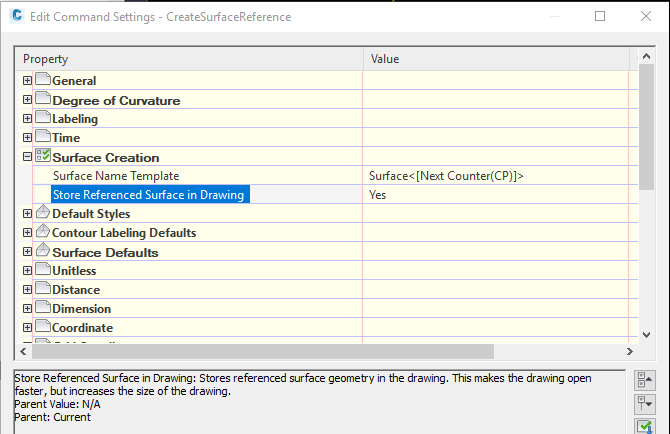Screen dimensions: 670x434
Task: Click the Surface Creation settings icon
Action: pyautogui.click(x=43, y=156)
